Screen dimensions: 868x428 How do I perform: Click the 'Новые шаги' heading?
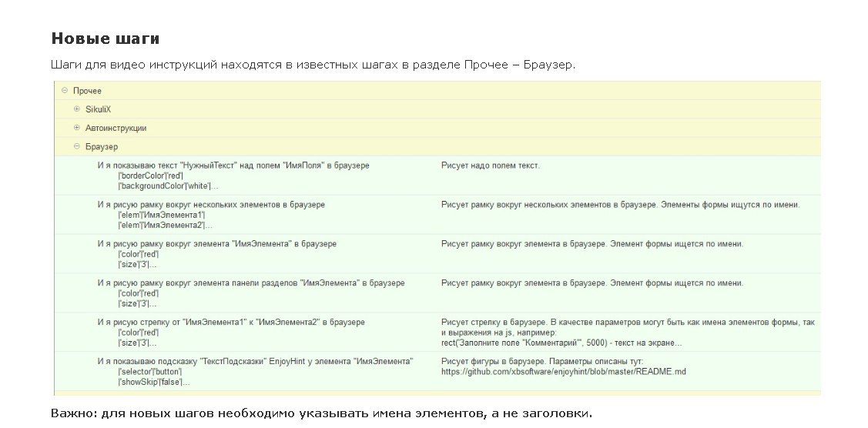click(x=106, y=38)
